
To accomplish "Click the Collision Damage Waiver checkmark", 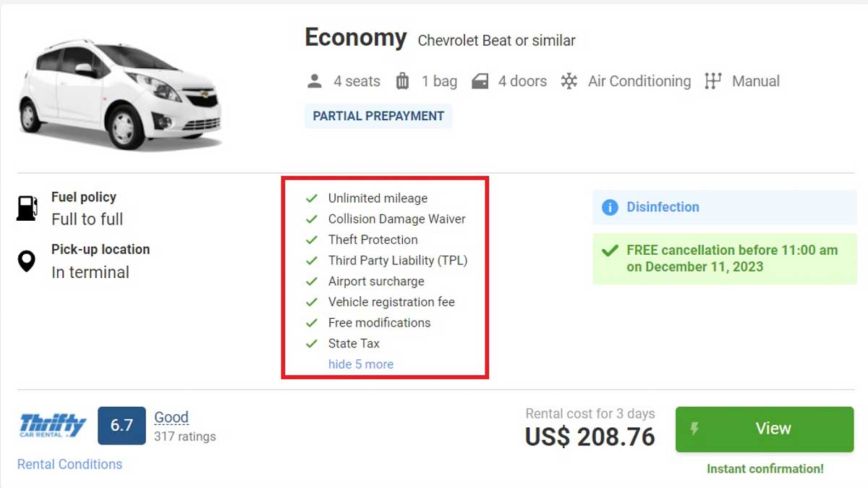I will coord(312,219).
